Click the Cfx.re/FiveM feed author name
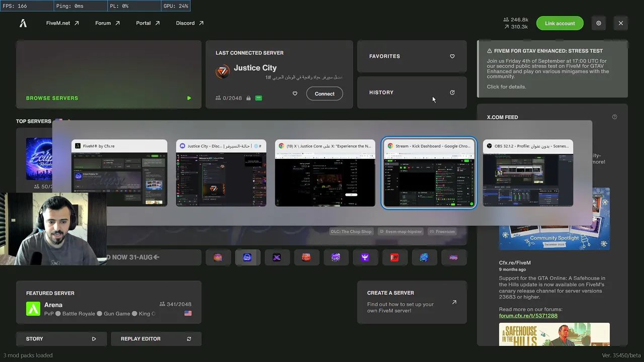The image size is (644, 362). click(515, 263)
